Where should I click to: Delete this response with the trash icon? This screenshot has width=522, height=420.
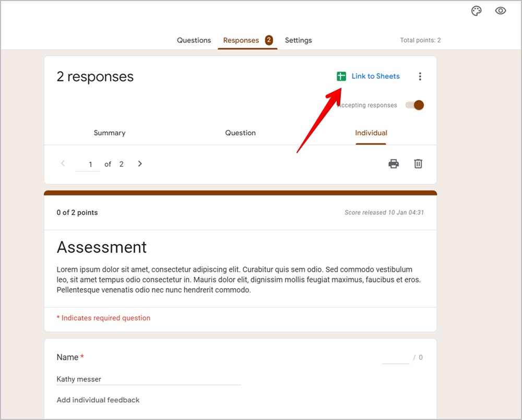click(418, 164)
